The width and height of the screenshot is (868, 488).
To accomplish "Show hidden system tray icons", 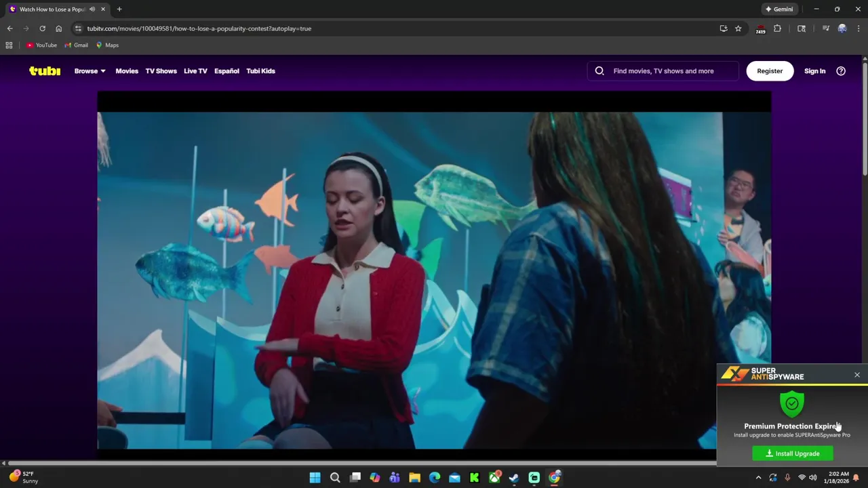I will click(759, 478).
